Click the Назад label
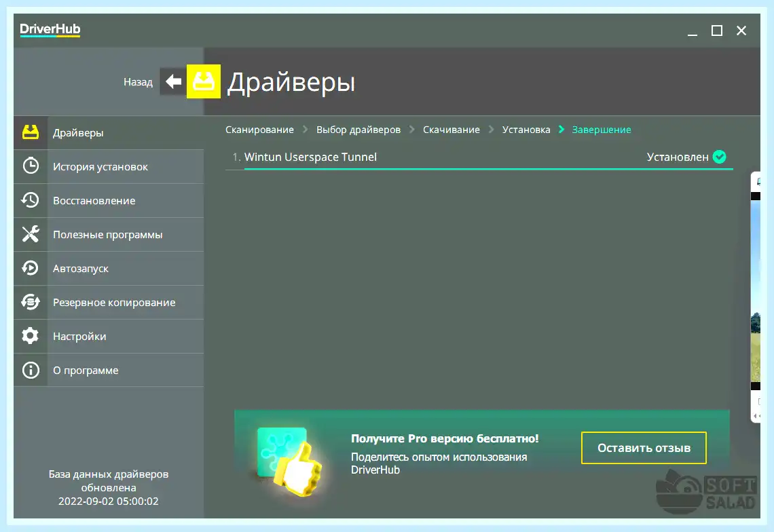Image resolution: width=774 pixels, height=532 pixels. (138, 82)
